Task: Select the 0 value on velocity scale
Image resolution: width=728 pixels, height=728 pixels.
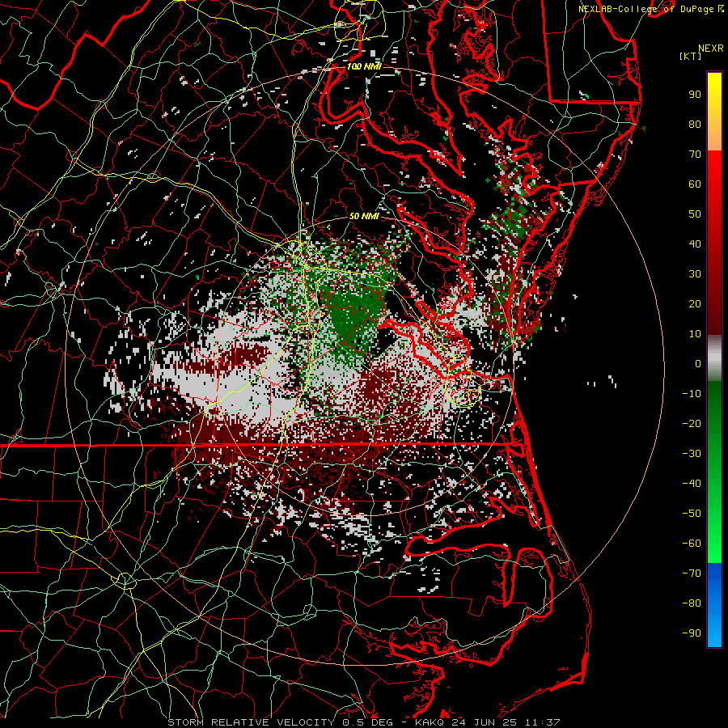Action: (x=698, y=364)
